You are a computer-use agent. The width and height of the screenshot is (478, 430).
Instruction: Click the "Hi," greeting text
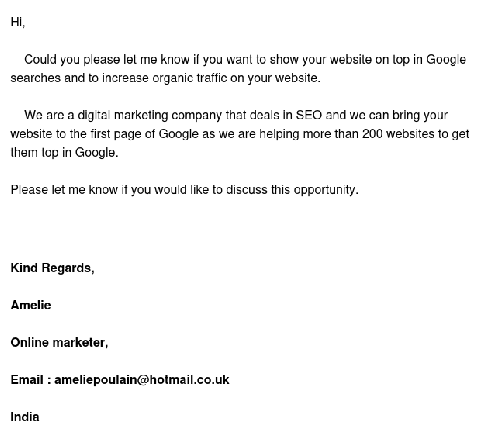point(18,22)
